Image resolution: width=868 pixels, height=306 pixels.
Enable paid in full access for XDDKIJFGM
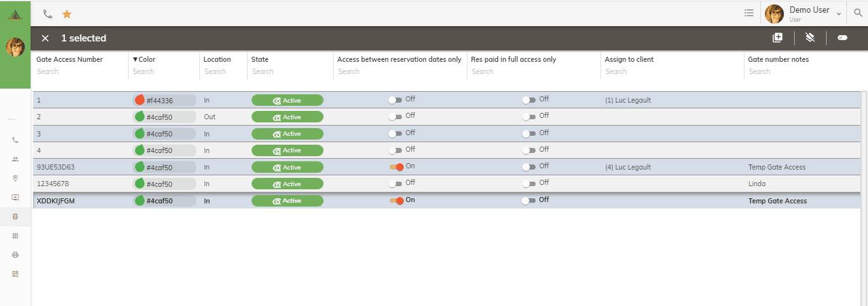pyautogui.click(x=529, y=200)
